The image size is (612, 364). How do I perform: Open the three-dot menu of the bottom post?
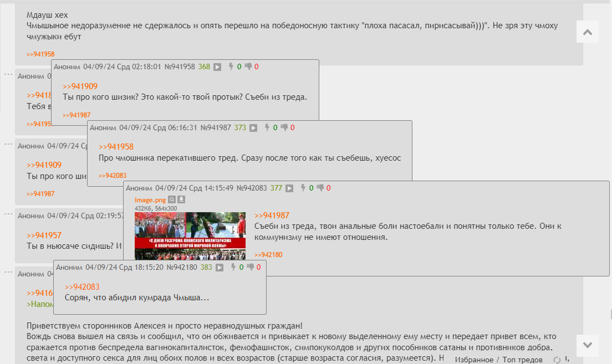point(8,271)
